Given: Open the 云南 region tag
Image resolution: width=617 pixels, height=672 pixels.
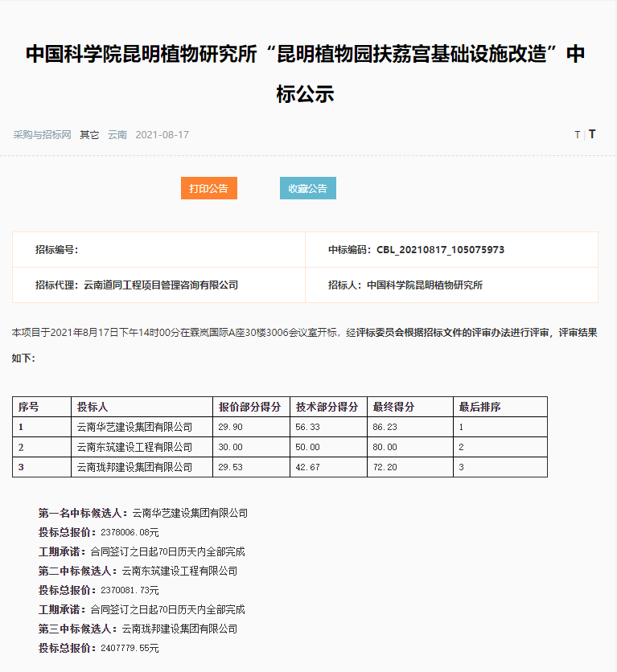Looking at the screenshot, I should coord(117,134).
